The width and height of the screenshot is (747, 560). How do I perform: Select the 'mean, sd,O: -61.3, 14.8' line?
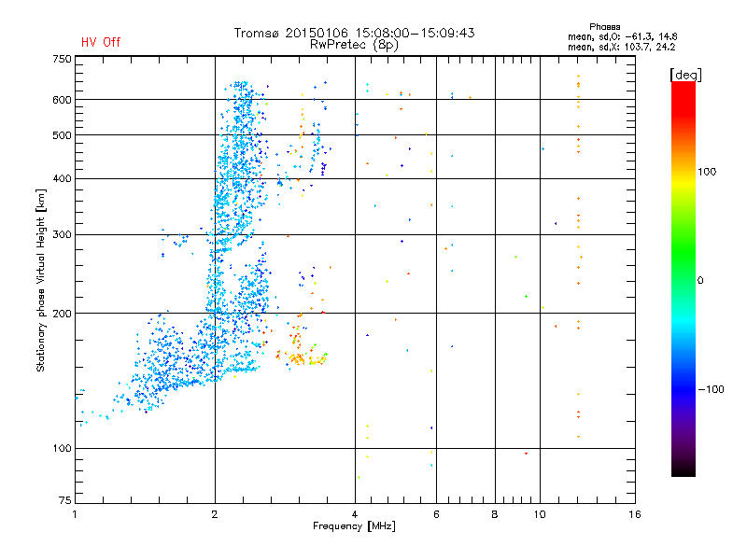622,36
